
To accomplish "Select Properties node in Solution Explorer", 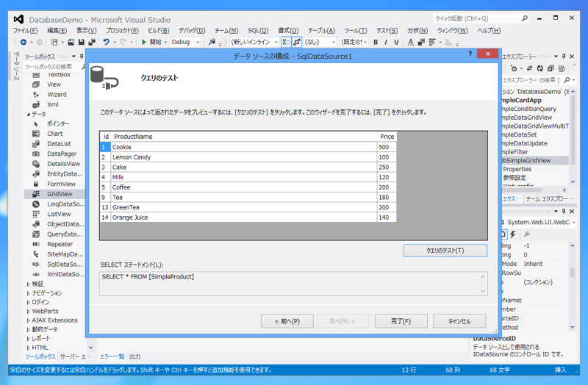I will [517, 169].
